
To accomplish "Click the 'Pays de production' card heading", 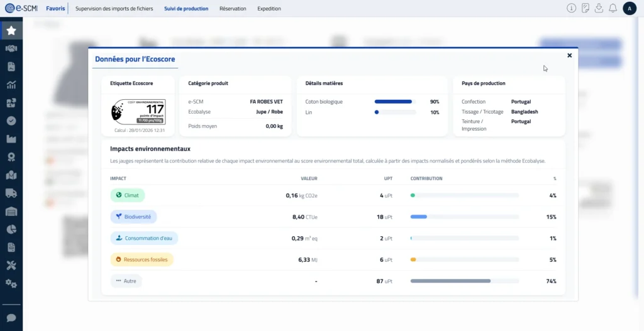I will click(x=484, y=84).
